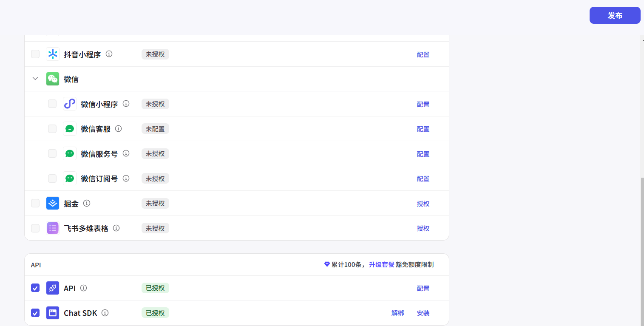Click the 未授权 badge on 微信服务号

click(155, 153)
